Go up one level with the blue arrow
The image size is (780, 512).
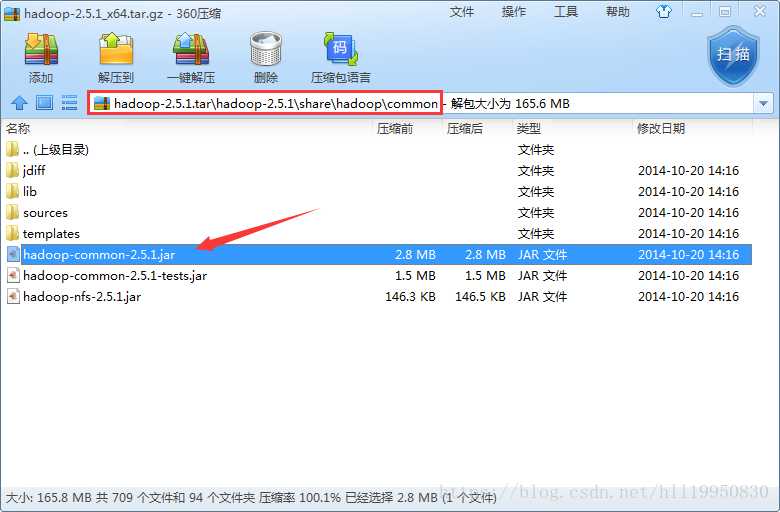pos(19,103)
